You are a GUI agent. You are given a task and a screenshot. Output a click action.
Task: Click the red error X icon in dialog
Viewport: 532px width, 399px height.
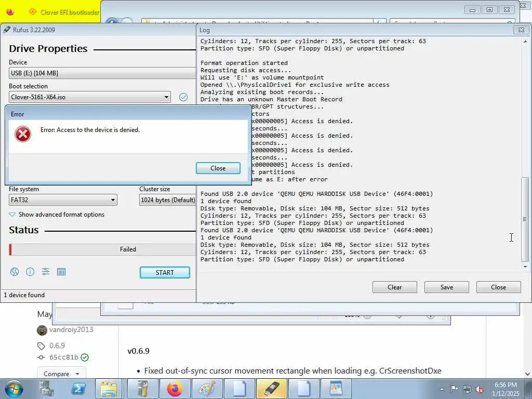[23, 134]
